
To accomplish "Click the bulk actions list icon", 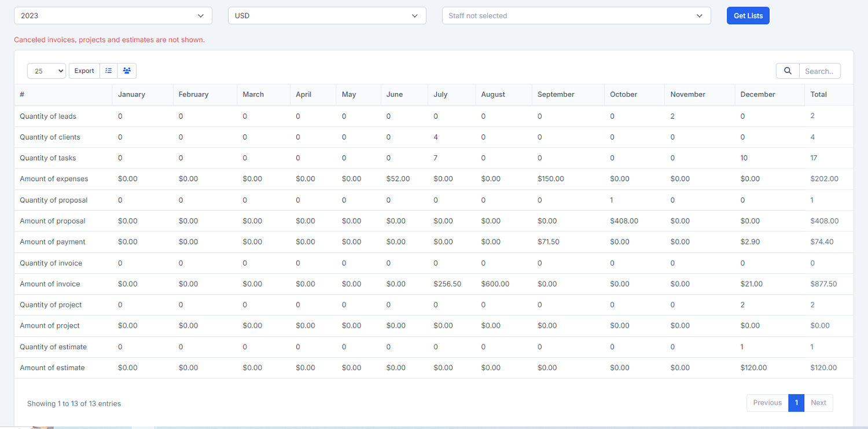I will pyautogui.click(x=108, y=71).
